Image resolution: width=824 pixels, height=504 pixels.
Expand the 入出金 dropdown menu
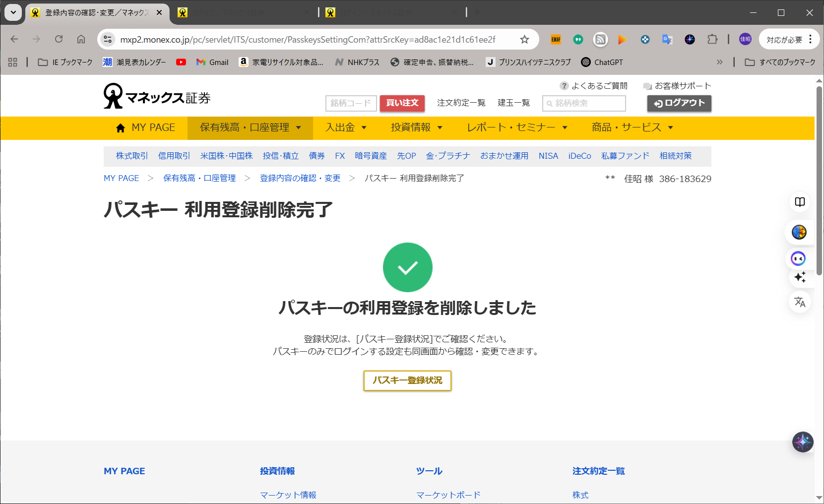coord(346,127)
